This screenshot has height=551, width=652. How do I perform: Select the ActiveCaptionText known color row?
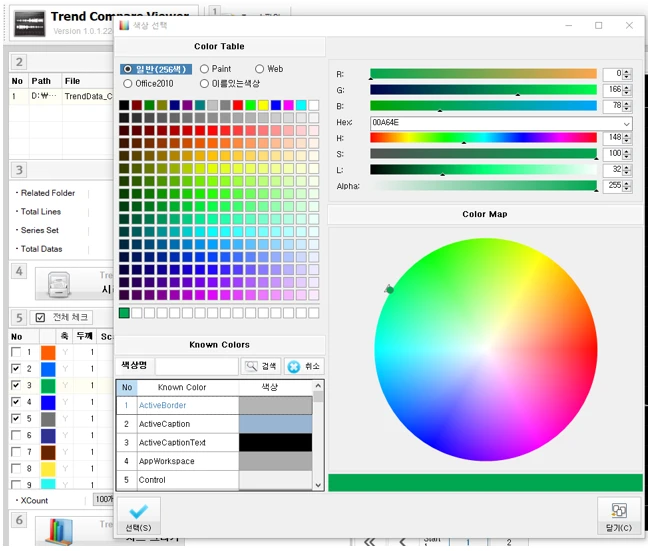pos(215,442)
